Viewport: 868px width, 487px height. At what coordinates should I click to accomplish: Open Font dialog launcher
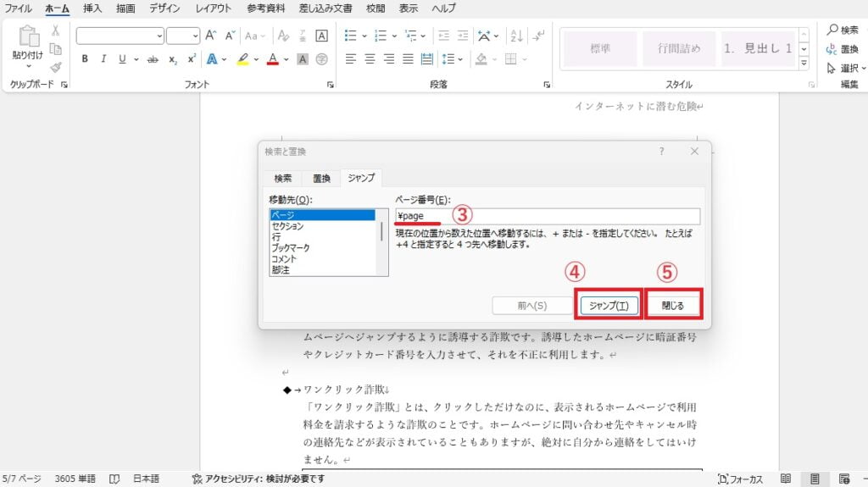click(331, 85)
